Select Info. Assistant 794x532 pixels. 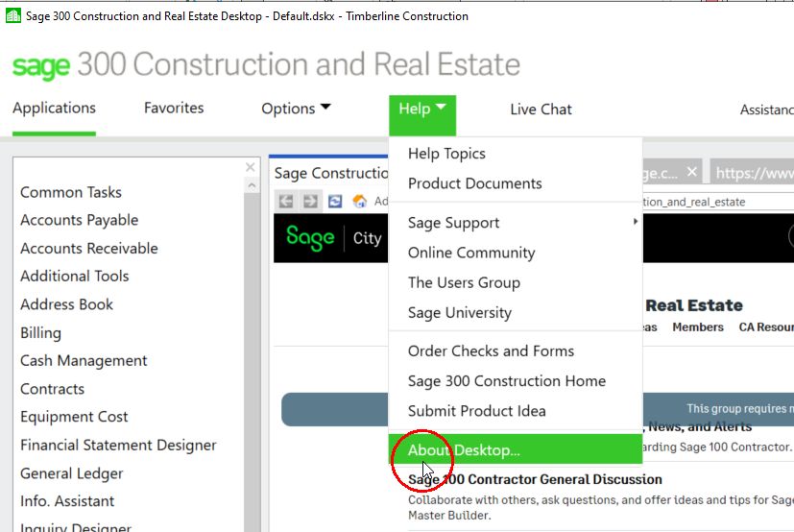[x=67, y=501]
